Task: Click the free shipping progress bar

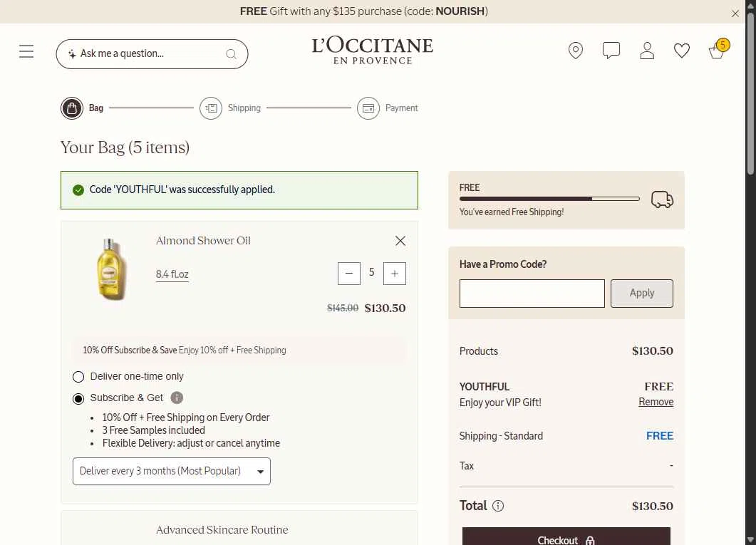Action: [549, 199]
